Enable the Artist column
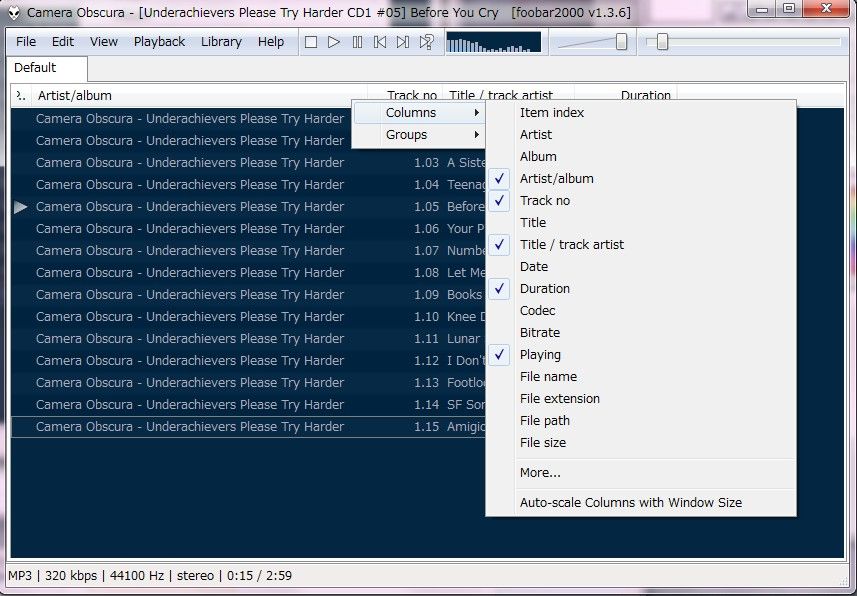857x596 pixels. (x=641, y=135)
